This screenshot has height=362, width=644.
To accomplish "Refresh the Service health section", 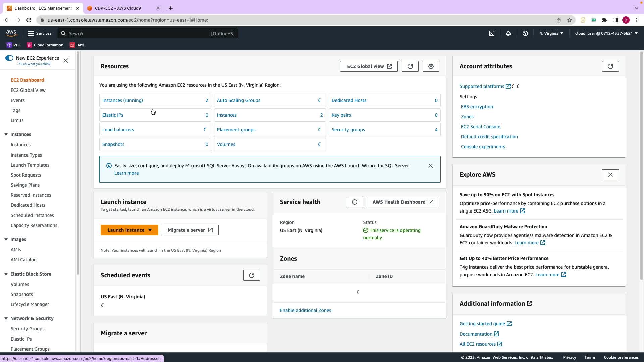I will tap(354, 202).
